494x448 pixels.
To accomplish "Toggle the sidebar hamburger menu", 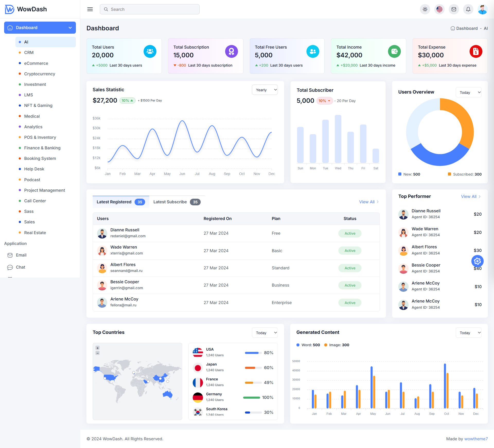I will 90,9.
